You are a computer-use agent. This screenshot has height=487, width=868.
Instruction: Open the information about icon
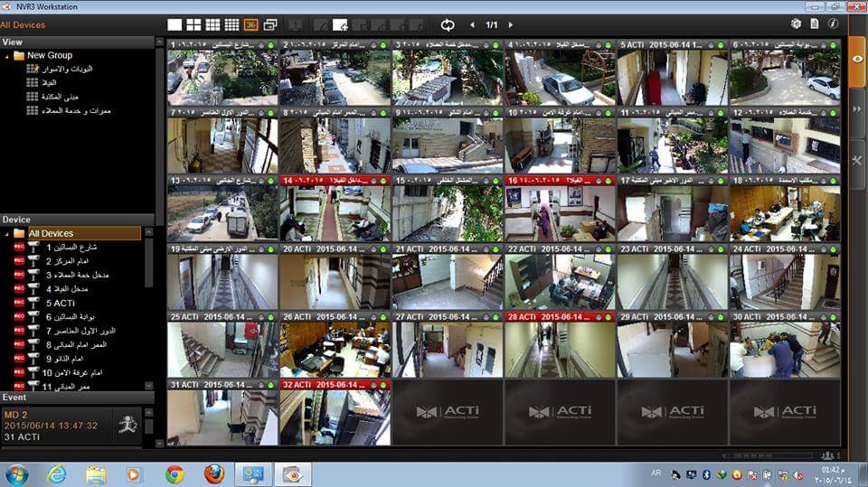point(833,23)
